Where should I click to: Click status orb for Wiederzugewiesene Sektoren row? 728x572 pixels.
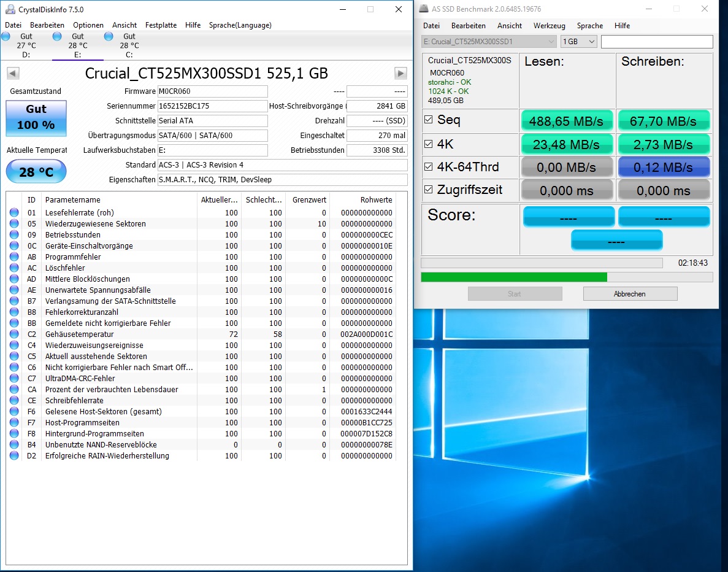[x=14, y=223]
